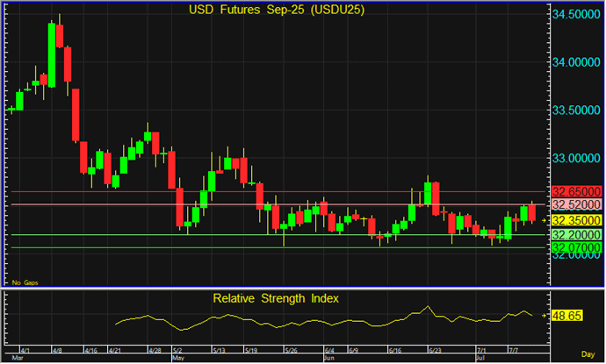Click the USD Futures Sep-25 chart title
Screen dimensions: 606x364
coord(277,10)
